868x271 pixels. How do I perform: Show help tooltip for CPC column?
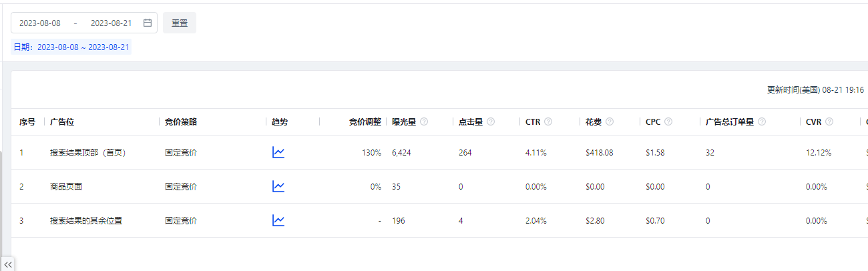click(x=668, y=122)
